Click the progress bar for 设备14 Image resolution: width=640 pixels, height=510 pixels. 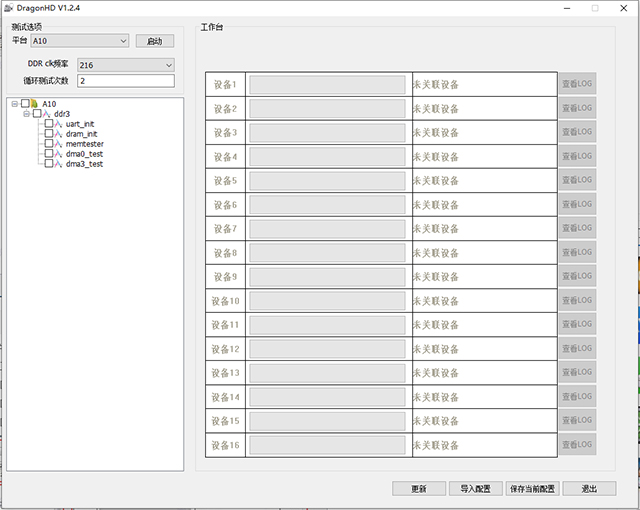click(x=327, y=397)
